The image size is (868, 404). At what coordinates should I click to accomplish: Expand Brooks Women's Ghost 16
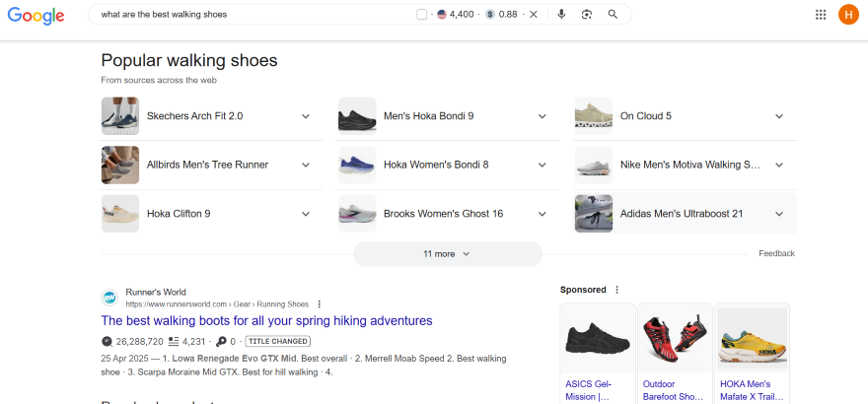coord(542,213)
